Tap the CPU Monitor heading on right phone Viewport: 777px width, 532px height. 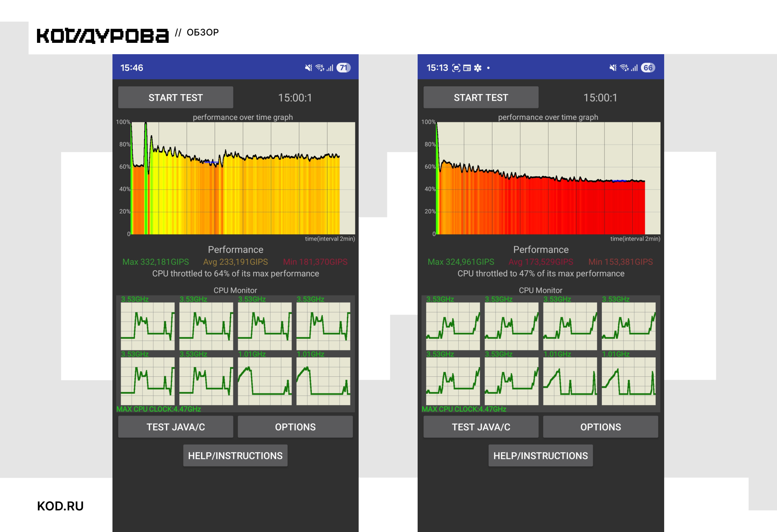(540, 290)
